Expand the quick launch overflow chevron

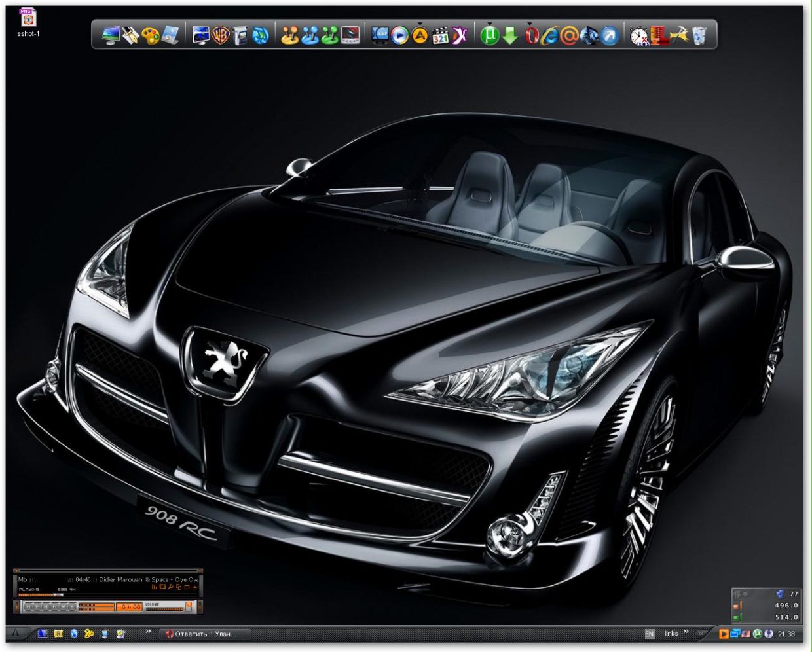point(149,632)
